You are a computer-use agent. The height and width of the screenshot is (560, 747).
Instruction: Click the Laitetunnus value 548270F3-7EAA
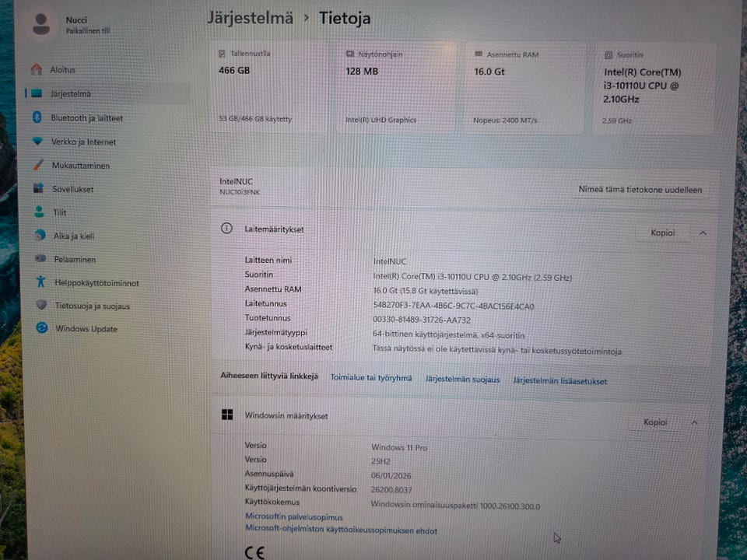click(453, 306)
